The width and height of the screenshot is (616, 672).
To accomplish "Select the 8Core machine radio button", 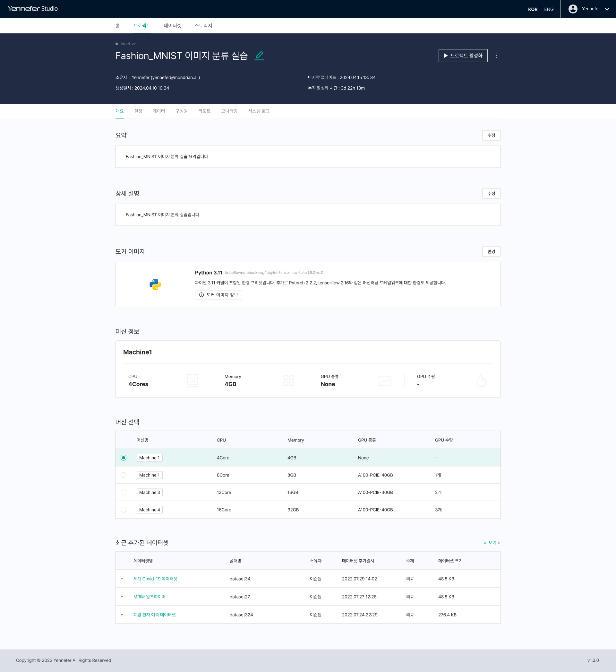I will [x=123, y=475].
